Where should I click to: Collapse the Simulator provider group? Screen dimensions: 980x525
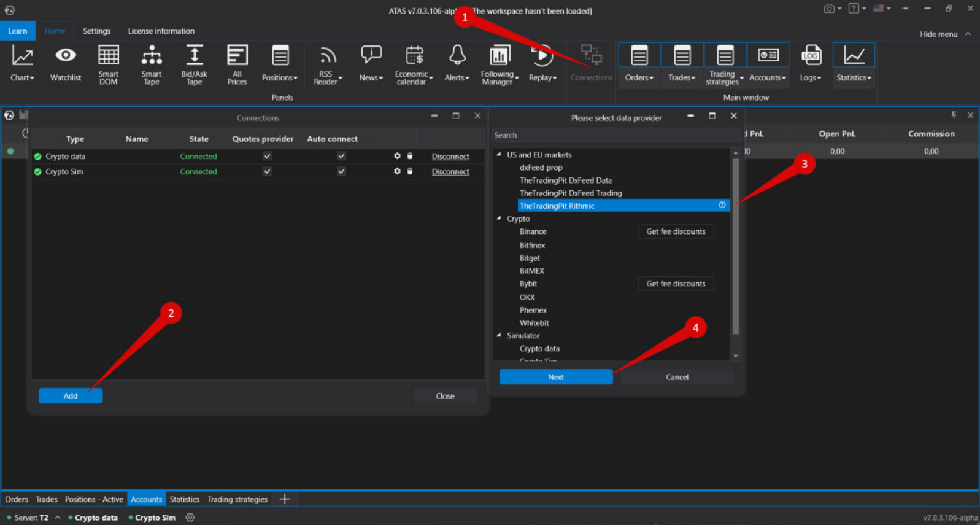pos(499,335)
